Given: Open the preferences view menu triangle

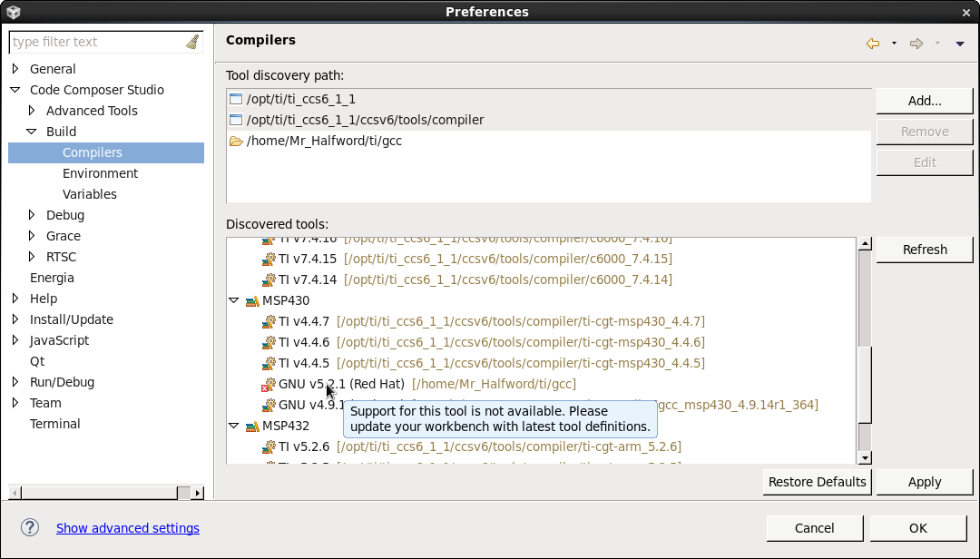Looking at the screenshot, I should click(x=960, y=44).
